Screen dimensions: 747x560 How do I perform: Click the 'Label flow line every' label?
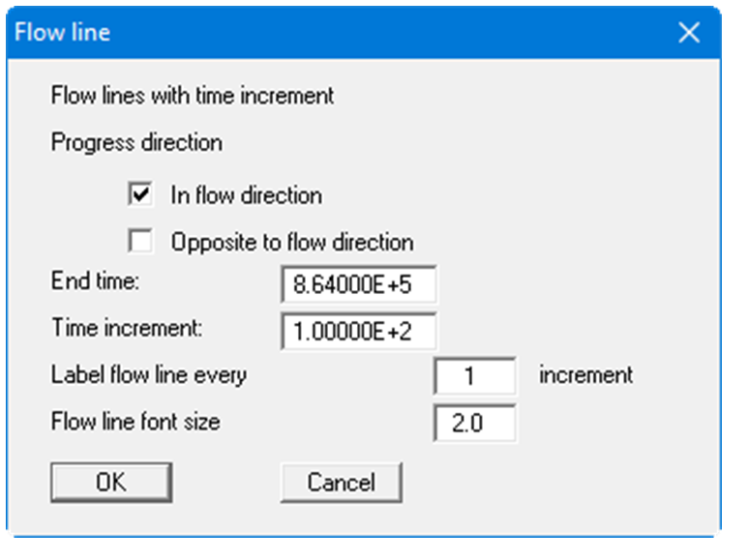tap(148, 374)
